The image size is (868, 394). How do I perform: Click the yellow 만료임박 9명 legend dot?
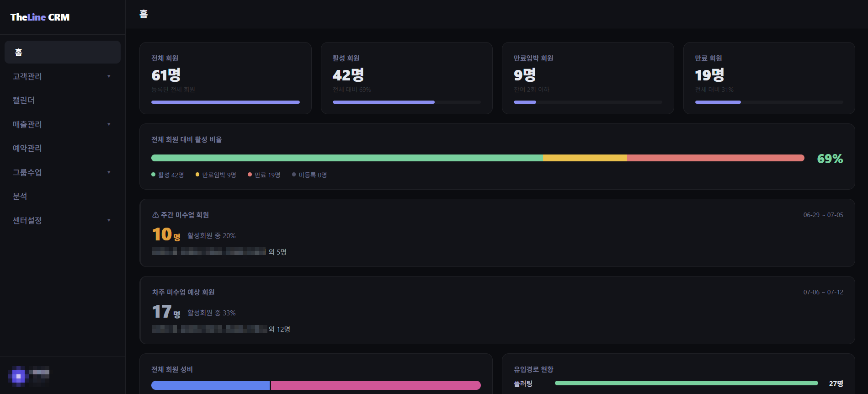pos(197,175)
